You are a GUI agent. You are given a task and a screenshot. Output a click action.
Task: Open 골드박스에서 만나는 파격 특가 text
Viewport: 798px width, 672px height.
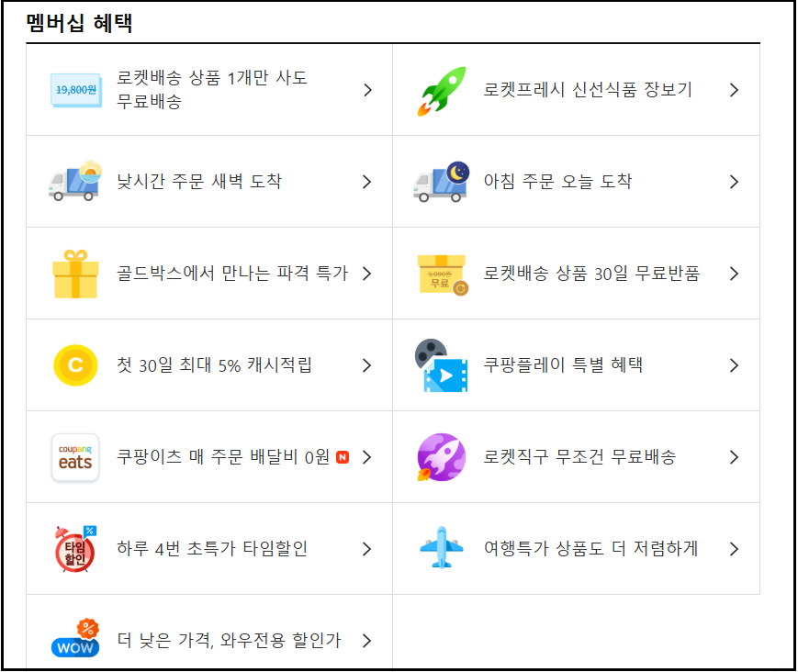pos(232,274)
